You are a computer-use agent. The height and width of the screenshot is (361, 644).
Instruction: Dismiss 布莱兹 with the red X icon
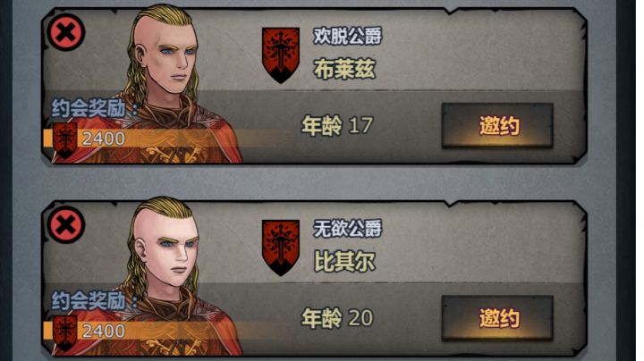66,32
